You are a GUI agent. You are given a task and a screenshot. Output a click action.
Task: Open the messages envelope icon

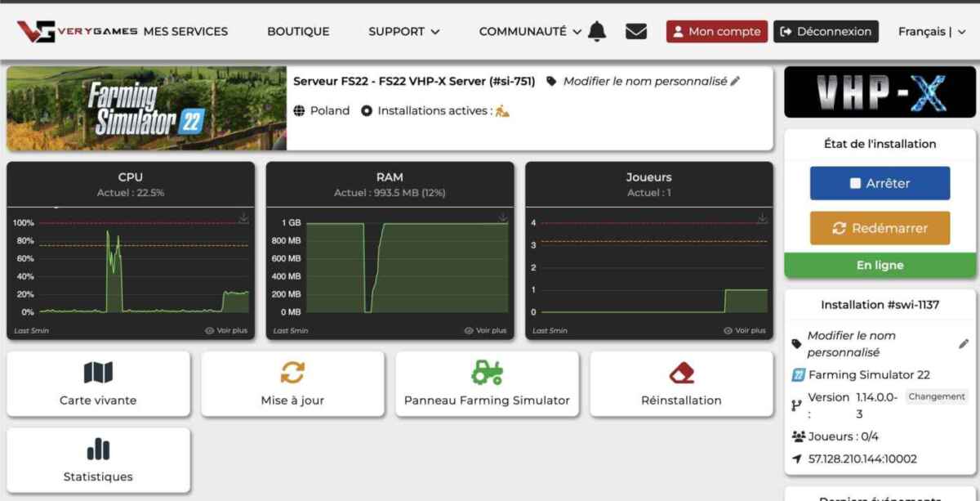(x=636, y=31)
